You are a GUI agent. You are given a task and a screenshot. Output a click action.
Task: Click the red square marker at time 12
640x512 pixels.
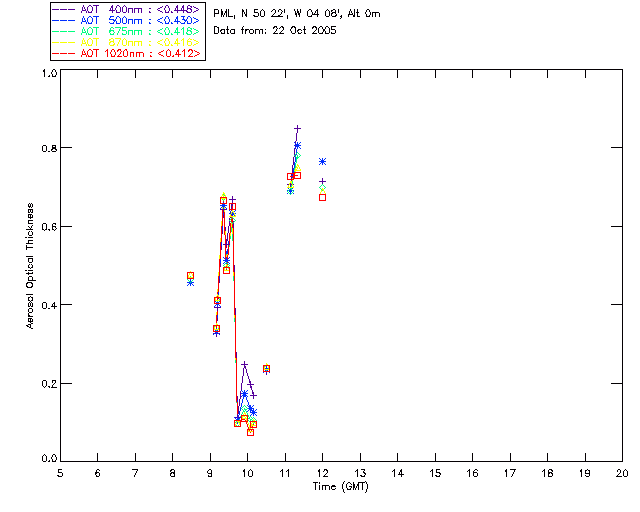[x=322, y=198]
